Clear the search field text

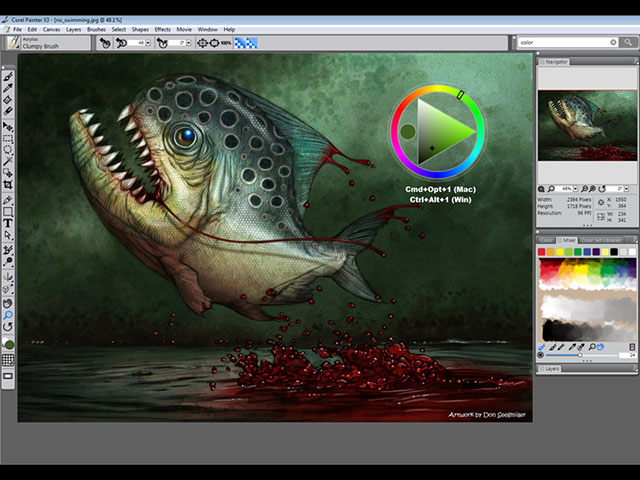[x=613, y=42]
